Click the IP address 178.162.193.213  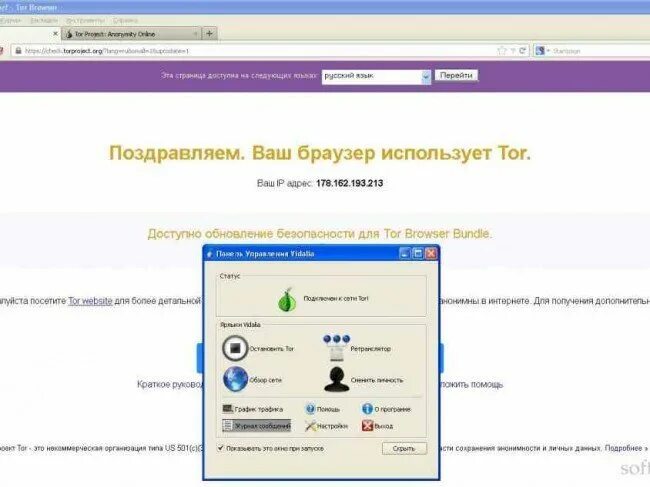tap(349, 183)
